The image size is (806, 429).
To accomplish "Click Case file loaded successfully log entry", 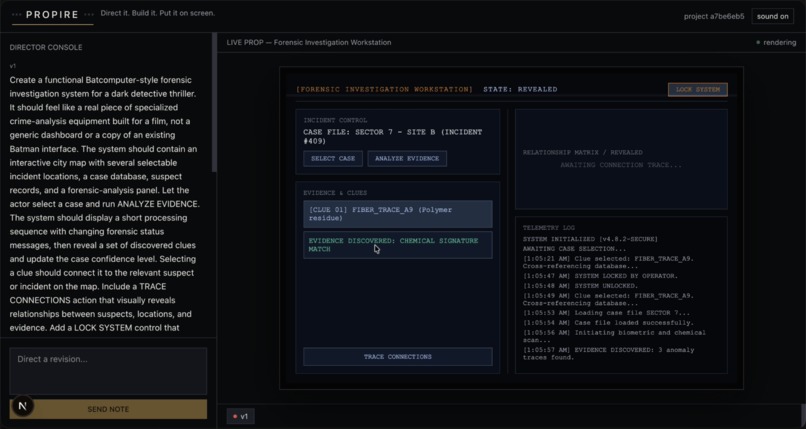I will tap(608, 323).
